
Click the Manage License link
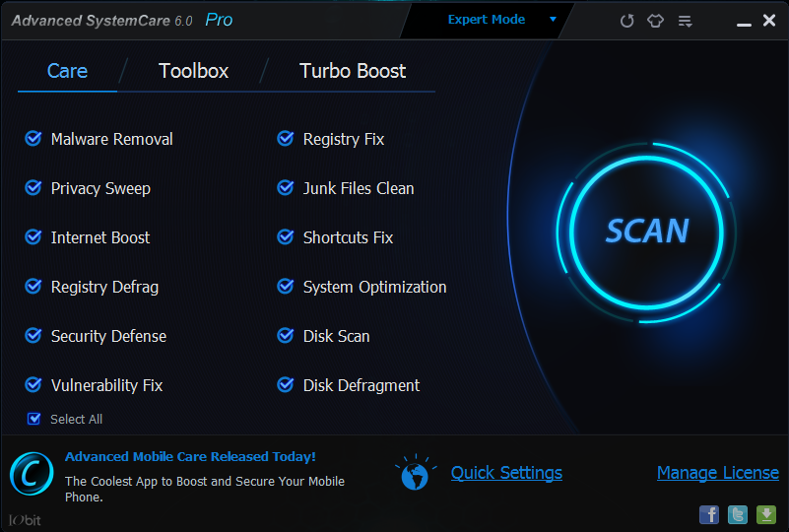(x=717, y=473)
